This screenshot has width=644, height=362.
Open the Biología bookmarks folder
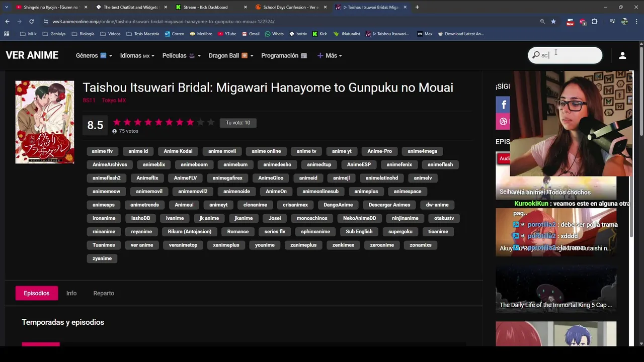click(x=83, y=34)
